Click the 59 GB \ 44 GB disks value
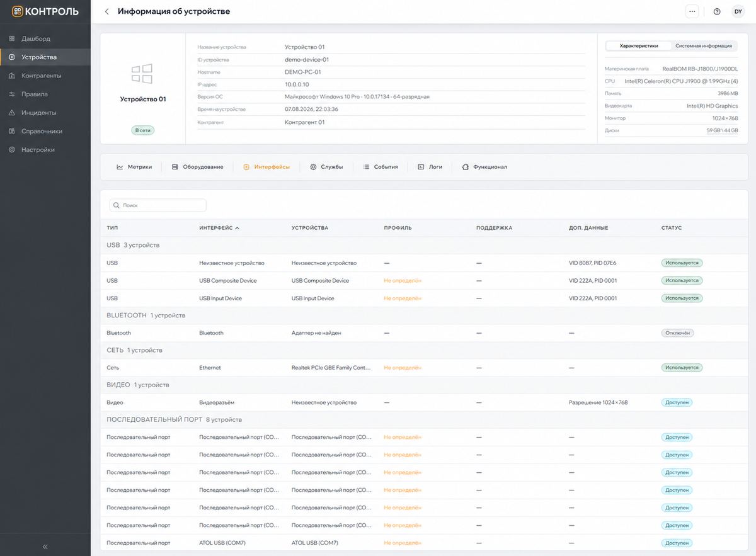Viewport: 756px width, 556px height. click(x=722, y=130)
